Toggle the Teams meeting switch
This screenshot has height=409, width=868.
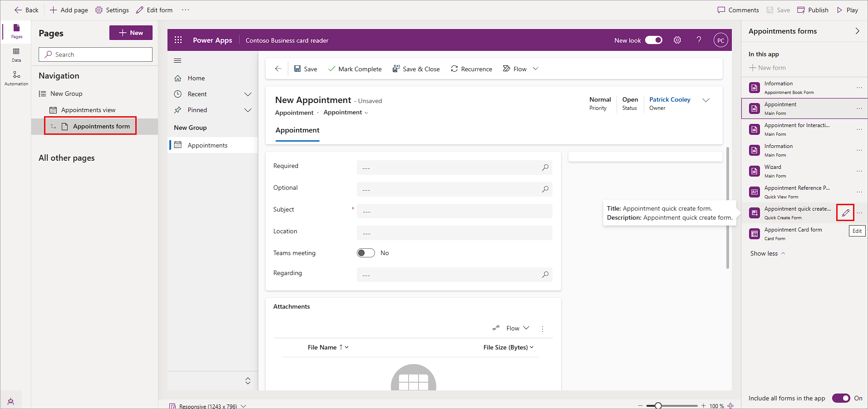pyautogui.click(x=366, y=253)
